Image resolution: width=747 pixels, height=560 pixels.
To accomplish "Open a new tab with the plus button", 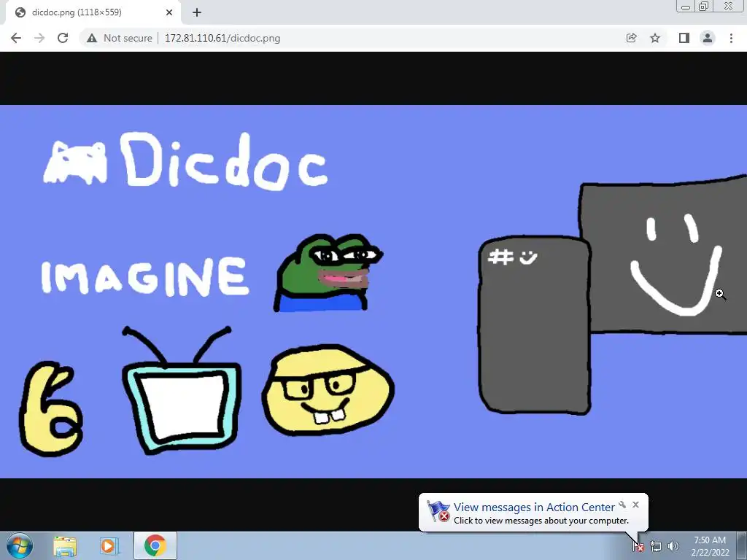I will click(197, 12).
